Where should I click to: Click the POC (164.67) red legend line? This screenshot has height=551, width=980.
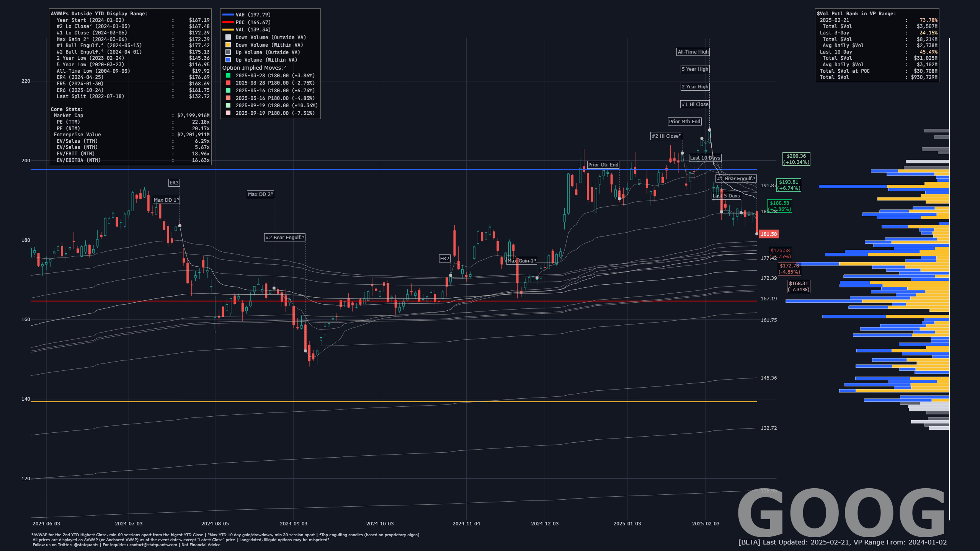tap(228, 23)
